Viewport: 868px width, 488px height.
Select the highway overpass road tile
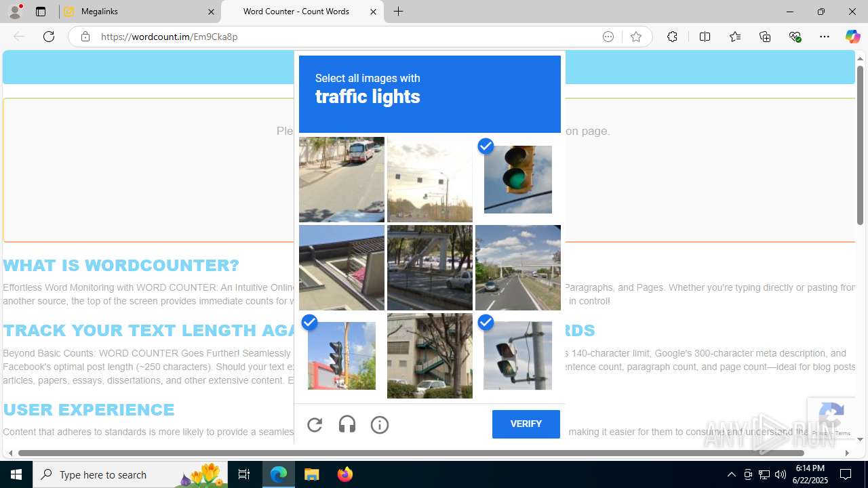(x=518, y=268)
